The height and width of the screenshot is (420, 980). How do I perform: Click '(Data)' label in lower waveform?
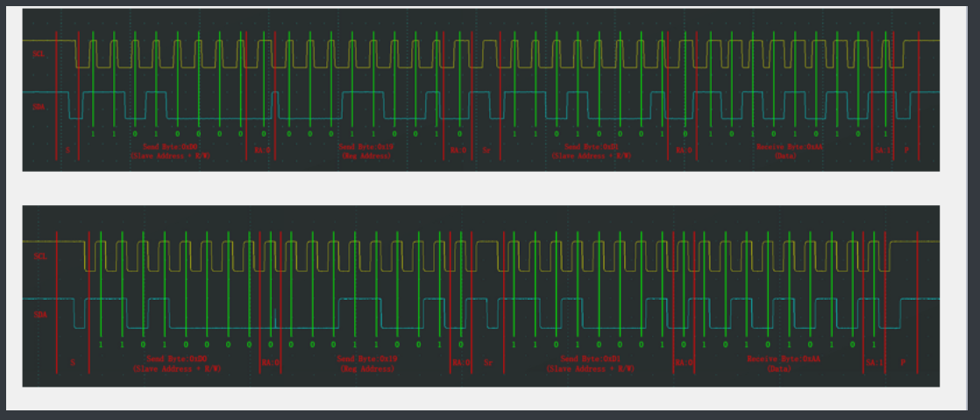click(778, 369)
